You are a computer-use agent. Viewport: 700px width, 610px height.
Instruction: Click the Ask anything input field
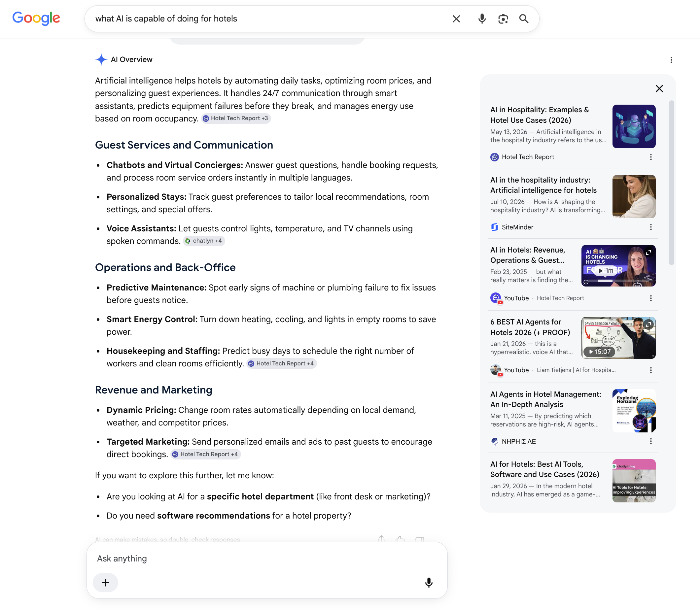pos(267,559)
